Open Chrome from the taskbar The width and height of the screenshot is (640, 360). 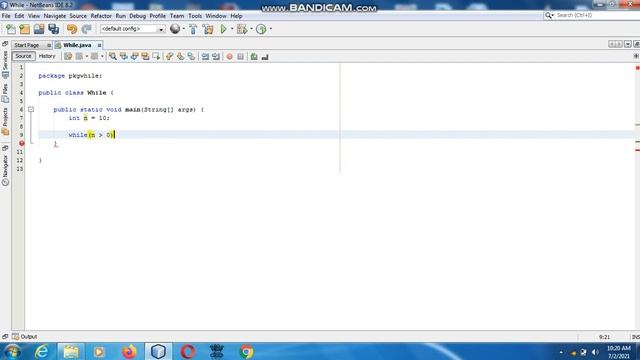pyautogui.click(x=246, y=351)
